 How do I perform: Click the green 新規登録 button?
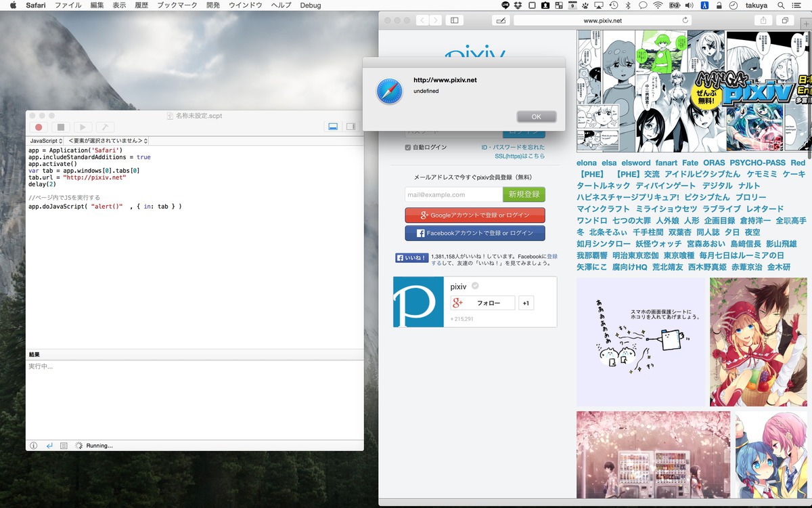(x=524, y=194)
